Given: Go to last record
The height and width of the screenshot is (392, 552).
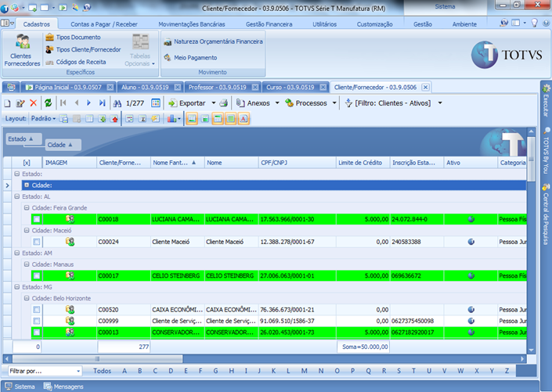Looking at the screenshot, I should (x=102, y=102).
